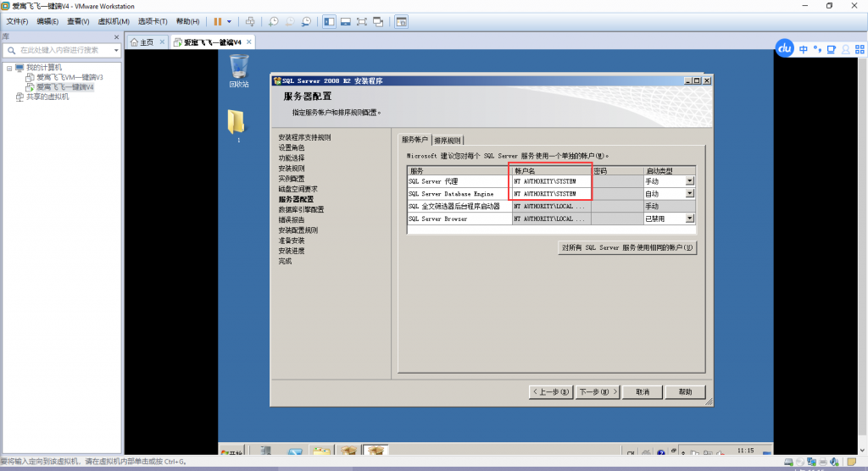Toggle the IME punctuation mode icon
The width and height of the screenshot is (868, 471).
(817, 49)
